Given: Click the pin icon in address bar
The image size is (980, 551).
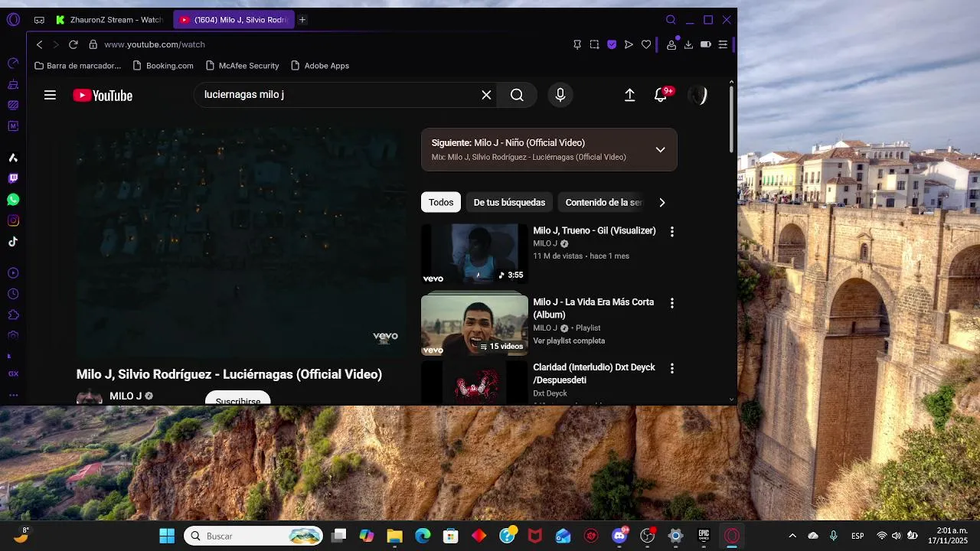Looking at the screenshot, I should point(577,44).
